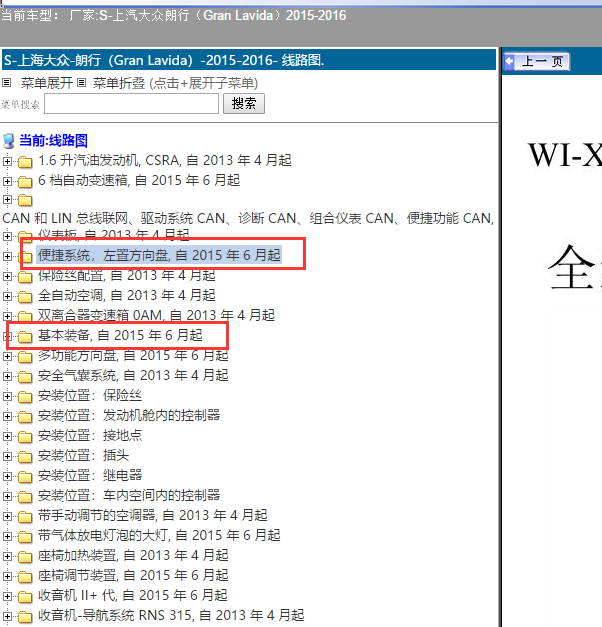The width and height of the screenshot is (602, 627).
Task: Click folder icon of 全自动空调
Action: pyautogui.click(x=25, y=297)
